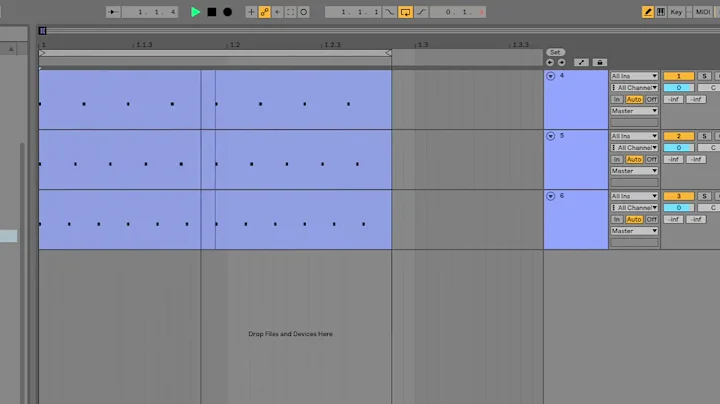Image resolution: width=720 pixels, height=404 pixels.
Task: Click the 1.2 position on beat ruler
Action: (234, 45)
